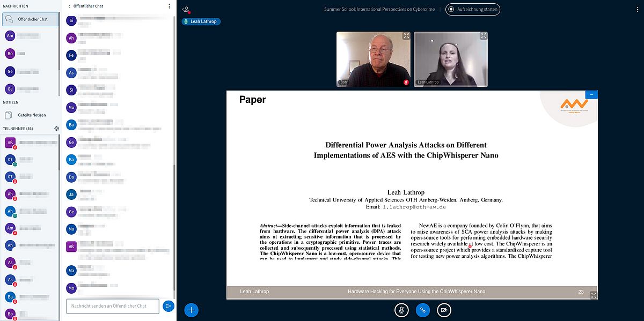
Task: Open the Leah Lathrop webcam name dropdown
Action: click(x=428, y=82)
